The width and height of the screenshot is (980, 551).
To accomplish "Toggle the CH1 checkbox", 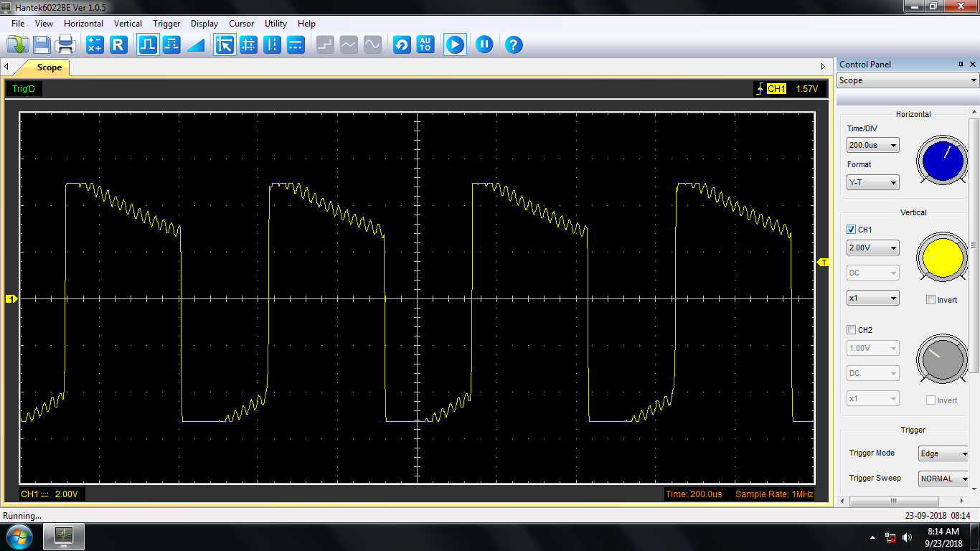I will tap(852, 230).
